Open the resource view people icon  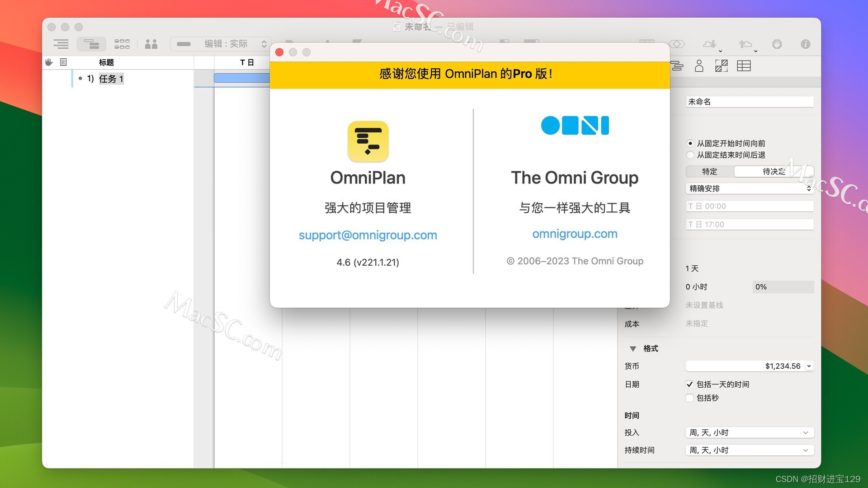tap(151, 44)
